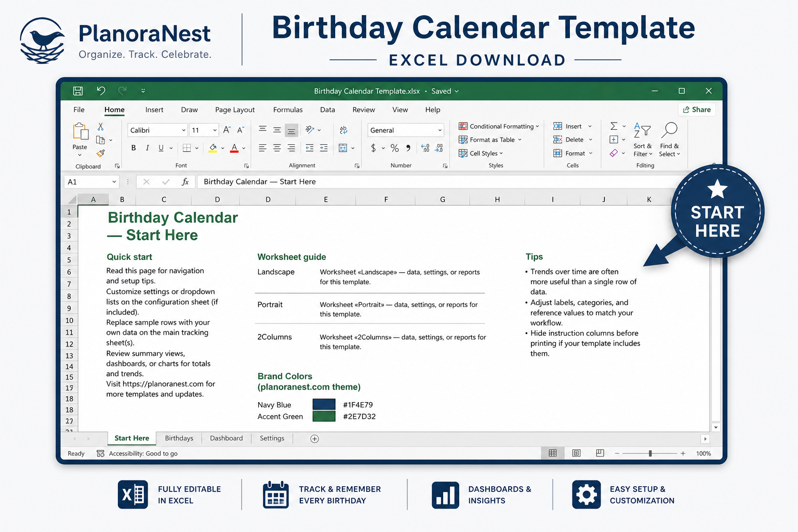Toggle Align Left horizontal alignment

coord(263,148)
